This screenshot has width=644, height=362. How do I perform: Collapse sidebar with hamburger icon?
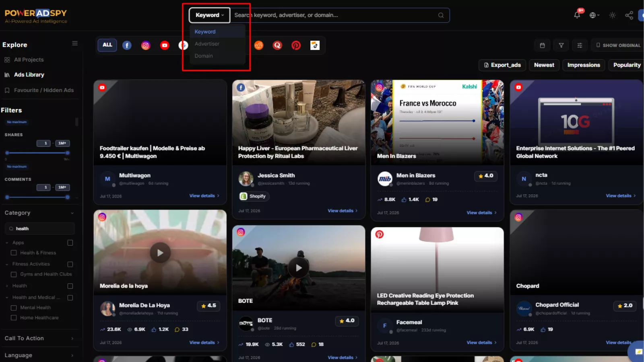pyautogui.click(x=75, y=43)
